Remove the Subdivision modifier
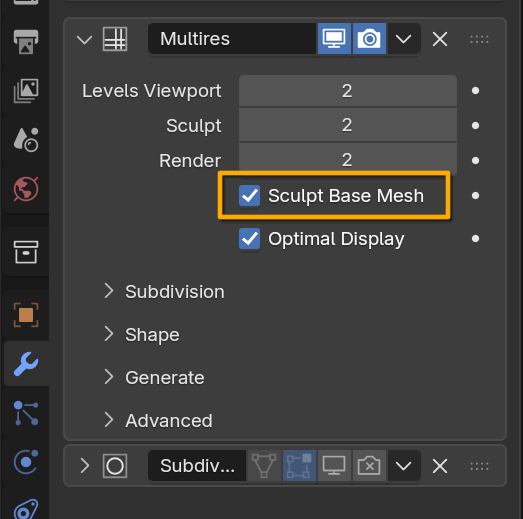The height and width of the screenshot is (519, 523). coord(440,466)
